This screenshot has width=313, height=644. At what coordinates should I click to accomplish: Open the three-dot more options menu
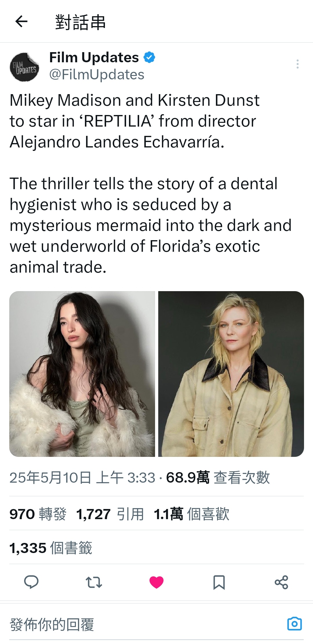297,64
